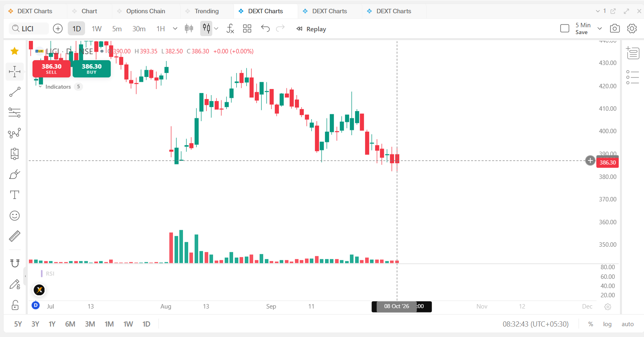Select the brush drawing tool
The image size is (644, 337).
click(x=15, y=174)
